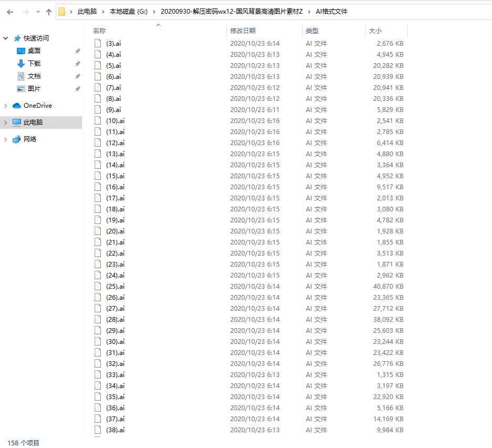Viewport: 492px width, 448px height.
Task: Expand the 网络 tree node
Action: (5, 139)
